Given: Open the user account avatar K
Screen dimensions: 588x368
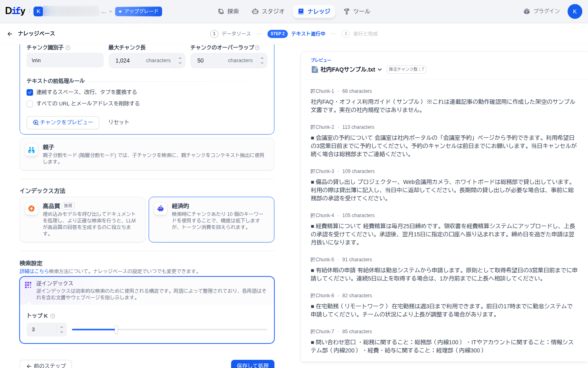Looking at the screenshot, I should [x=575, y=11].
